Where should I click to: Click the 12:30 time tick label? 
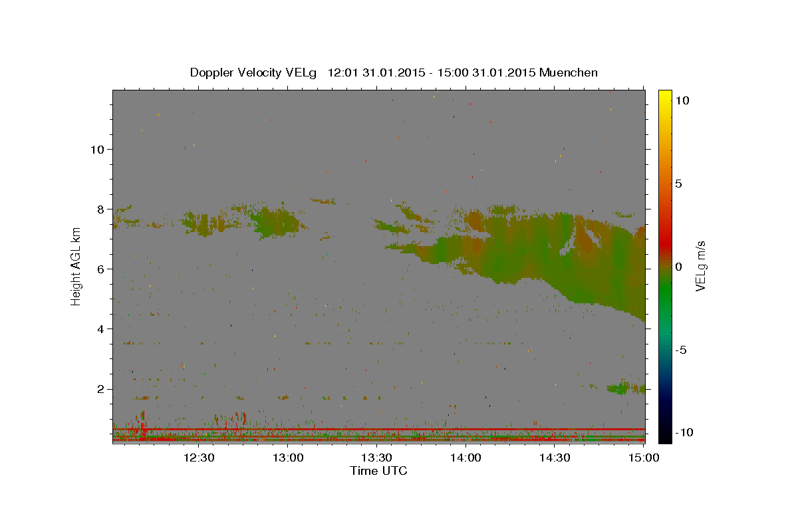(198, 458)
